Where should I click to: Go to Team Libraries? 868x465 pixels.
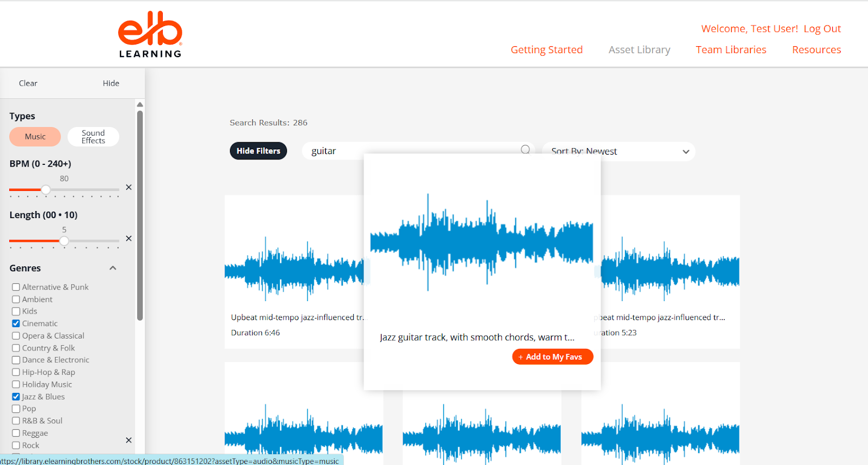(x=731, y=50)
